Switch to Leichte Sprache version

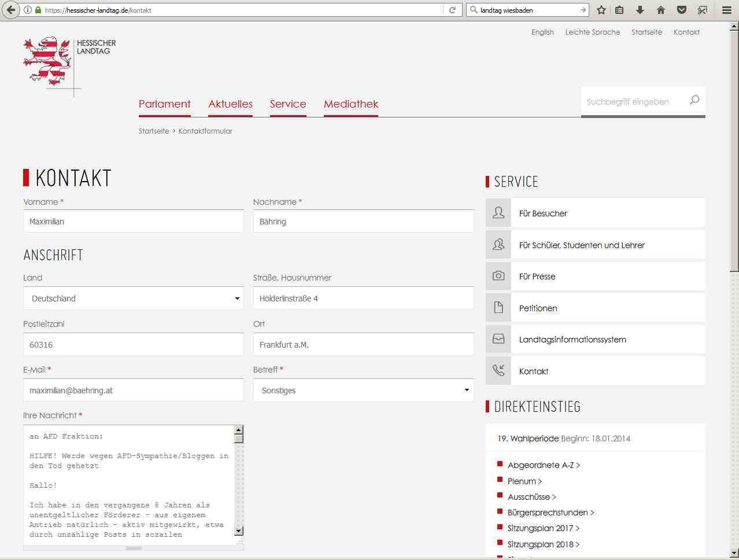tap(592, 32)
